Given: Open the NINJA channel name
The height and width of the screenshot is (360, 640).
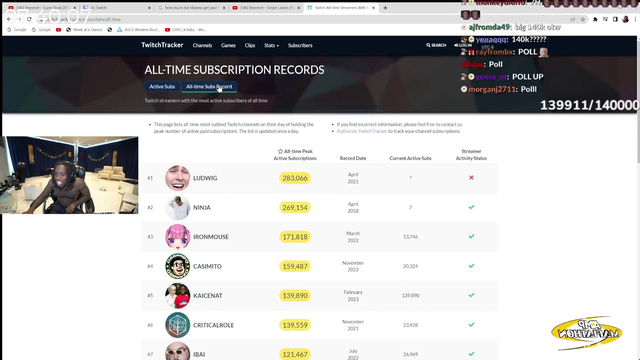Looking at the screenshot, I should coord(202,207).
